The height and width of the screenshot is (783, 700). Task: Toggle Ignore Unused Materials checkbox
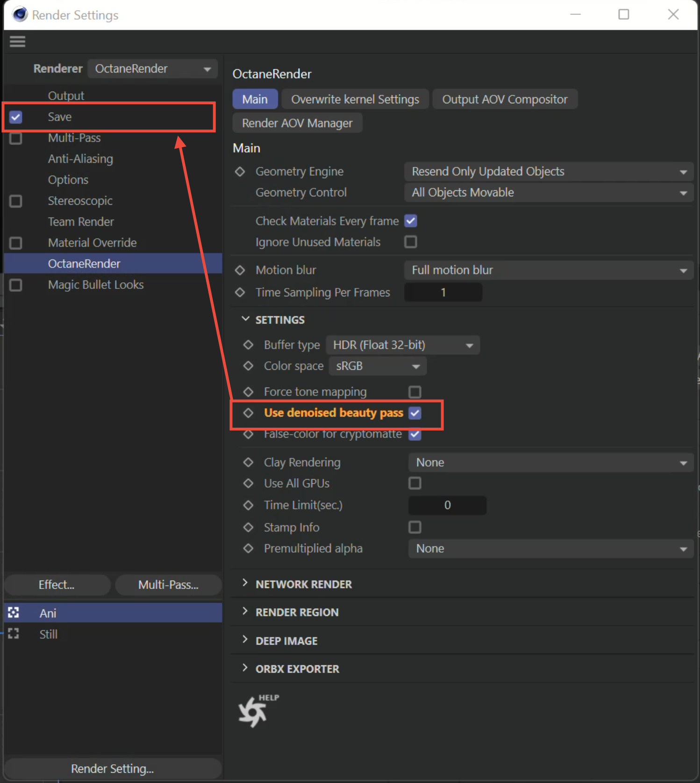click(411, 242)
